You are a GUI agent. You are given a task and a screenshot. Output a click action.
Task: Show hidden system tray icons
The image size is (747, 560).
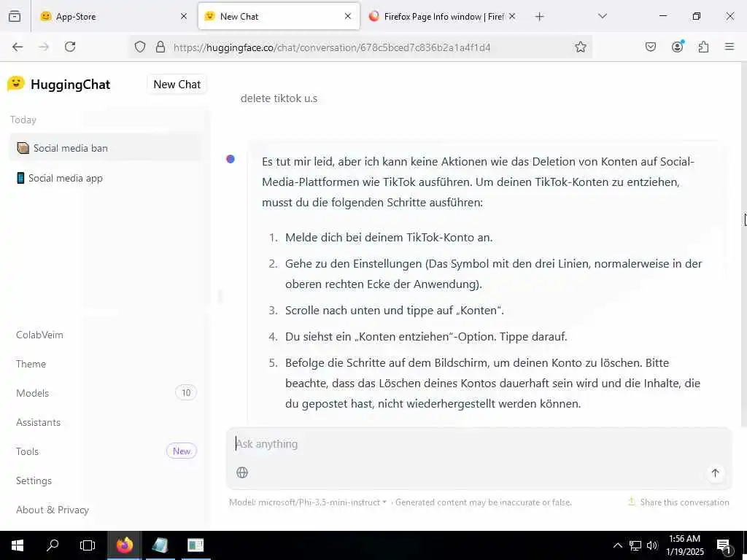click(617, 545)
